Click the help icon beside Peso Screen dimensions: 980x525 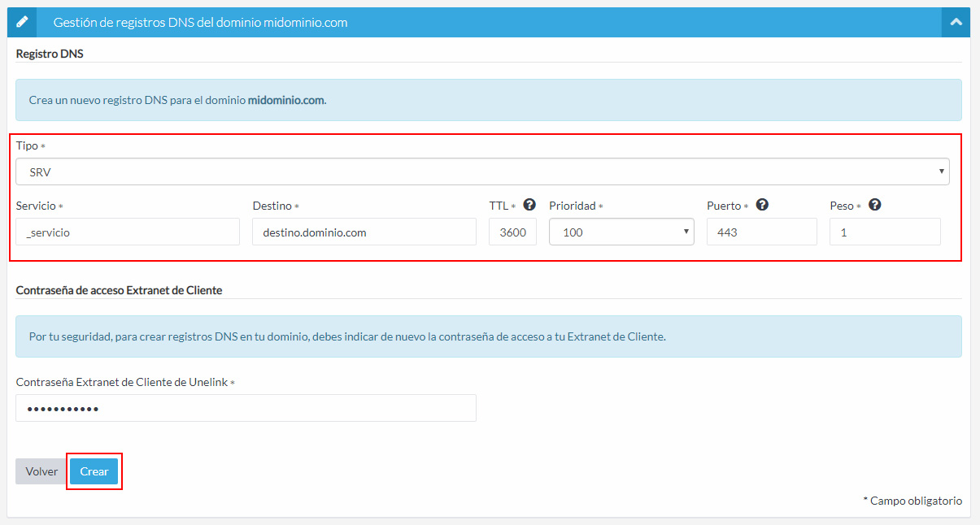[875, 205]
